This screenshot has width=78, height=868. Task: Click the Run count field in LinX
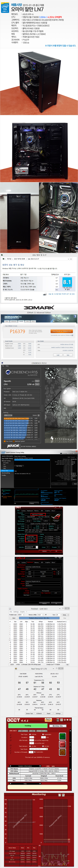[59, 615]
